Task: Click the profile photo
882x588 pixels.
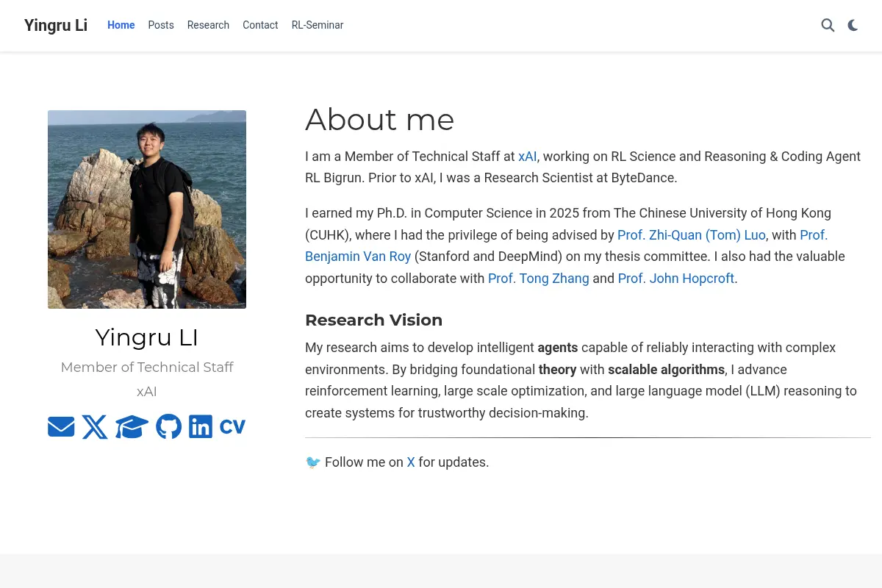Action: click(147, 209)
